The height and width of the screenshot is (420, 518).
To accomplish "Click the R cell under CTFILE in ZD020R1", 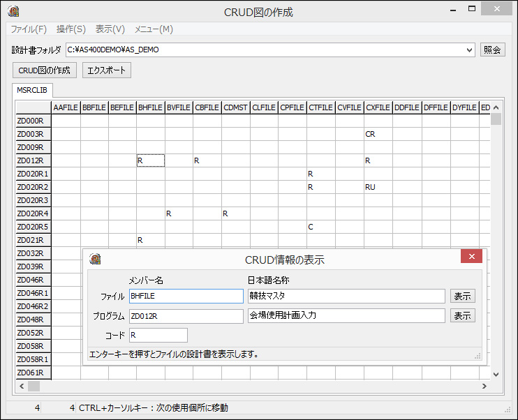I will click(x=320, y=174).
